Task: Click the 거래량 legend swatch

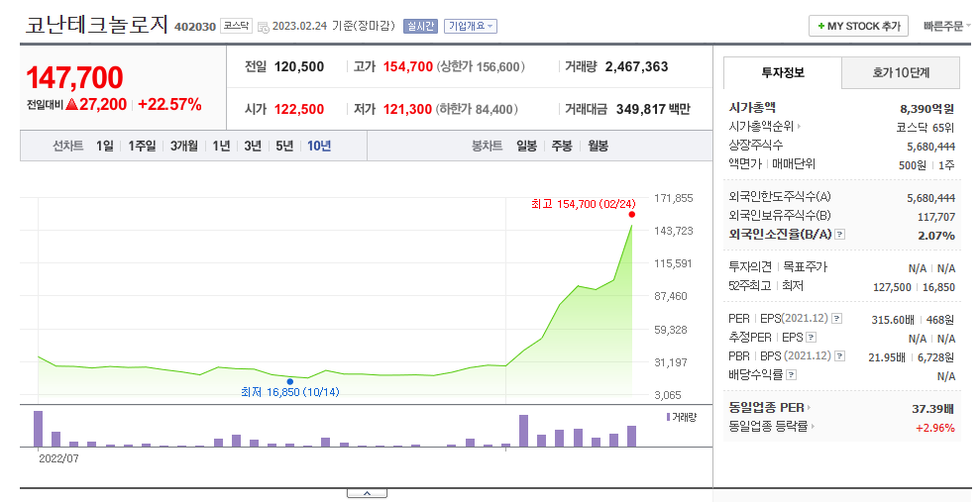Action: click(x=668, y=417)
